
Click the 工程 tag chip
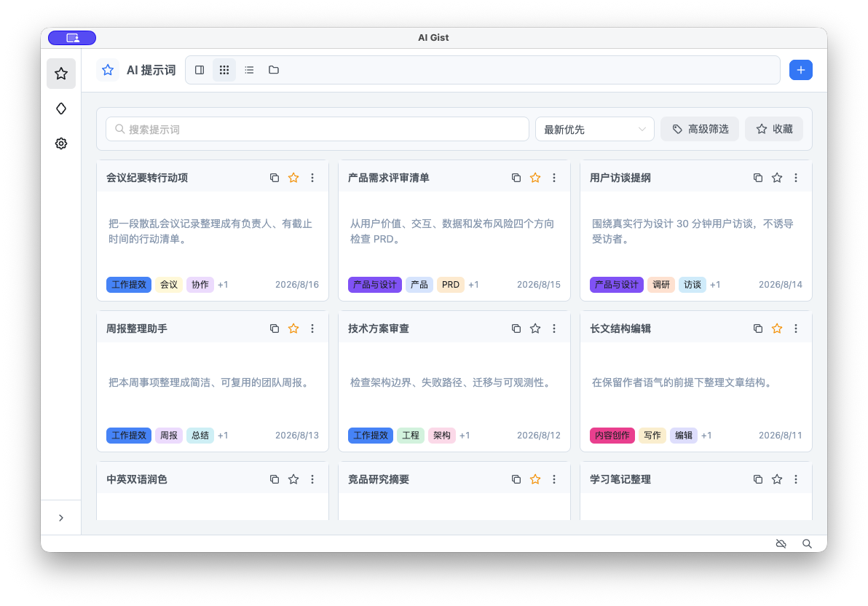pos(411,436)
